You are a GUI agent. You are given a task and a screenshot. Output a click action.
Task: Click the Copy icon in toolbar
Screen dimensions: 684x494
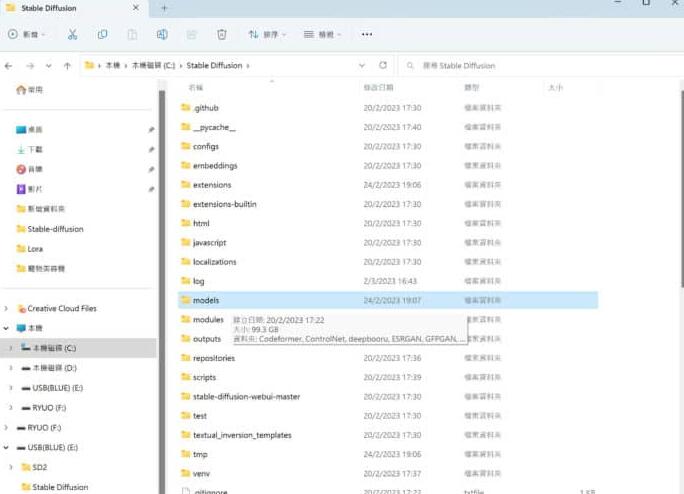[103, 34]
